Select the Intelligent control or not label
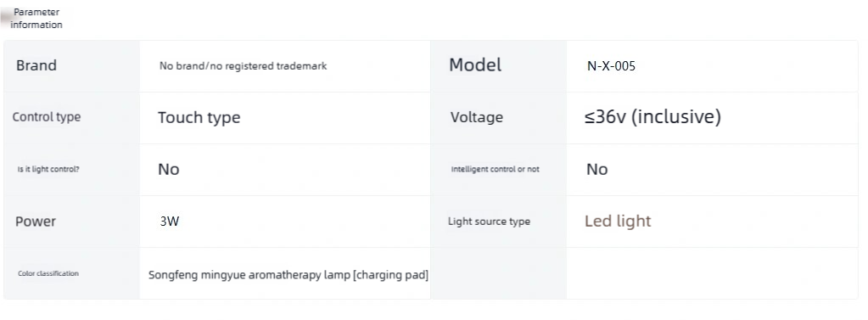 [x=495, y=169]
